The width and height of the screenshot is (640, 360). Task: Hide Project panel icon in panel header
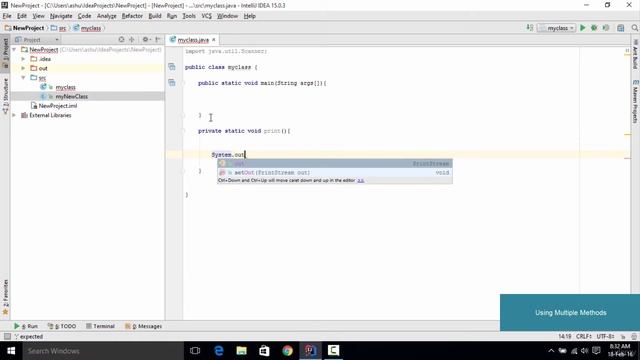coord(158,40)
